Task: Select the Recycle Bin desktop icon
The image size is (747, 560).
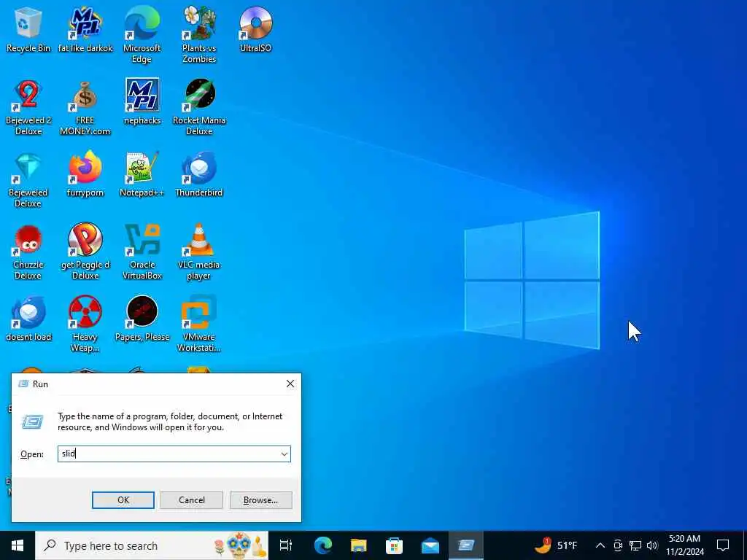Action: click(28, 29)
